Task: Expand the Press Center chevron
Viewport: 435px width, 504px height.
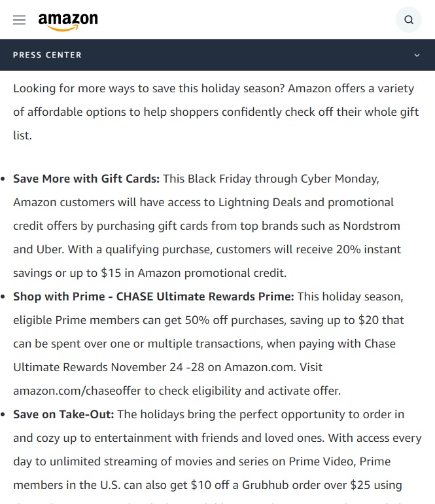Action: 417,56
